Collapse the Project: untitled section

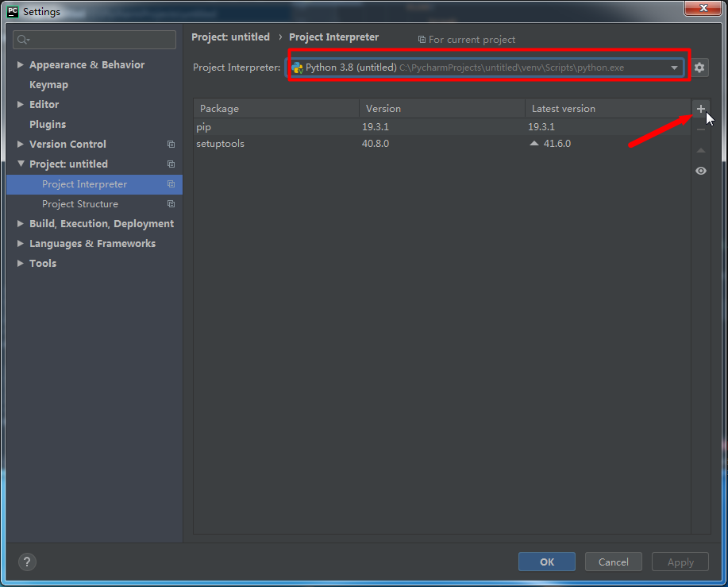tap(21, 164)
